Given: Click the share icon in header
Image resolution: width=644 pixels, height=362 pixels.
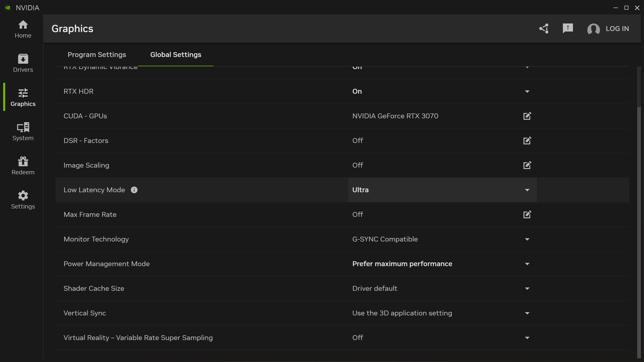Looking at the screenshot, I should 544,28.
